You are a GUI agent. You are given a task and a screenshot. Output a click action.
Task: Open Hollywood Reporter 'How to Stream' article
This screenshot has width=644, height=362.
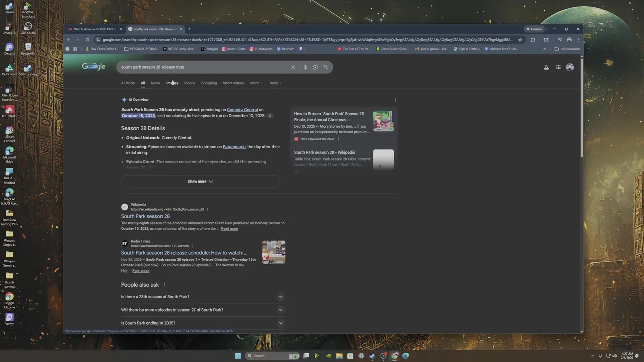click(x=329, y=117)
